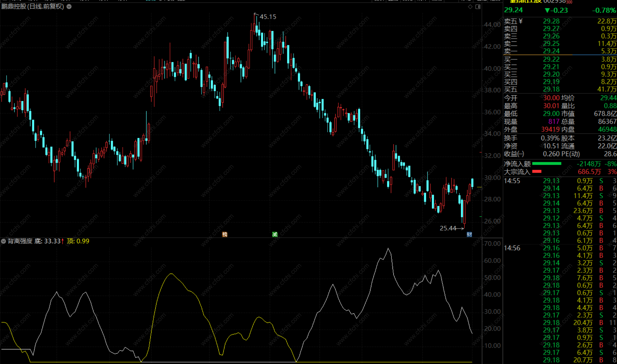
Task: Click the 底: 33.33 indicator value
Action: point(48,241)
